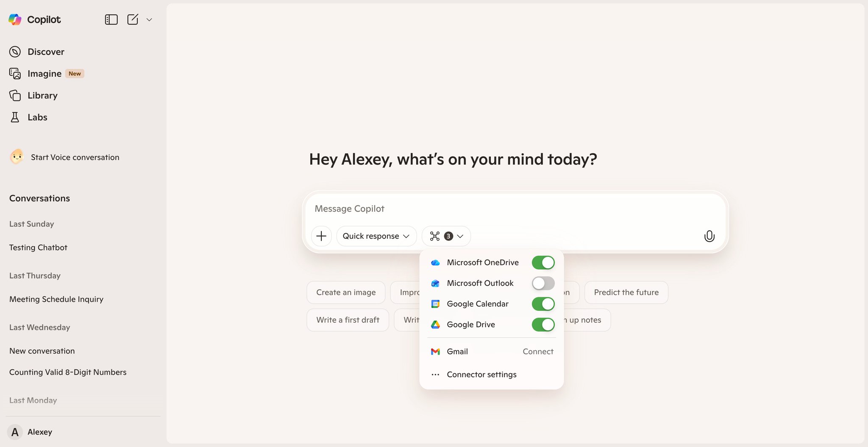Image resolution: width=868 pixels, height=447 pixels.
Task: Focus the Message Copilot input field
Action: (515, 209)
